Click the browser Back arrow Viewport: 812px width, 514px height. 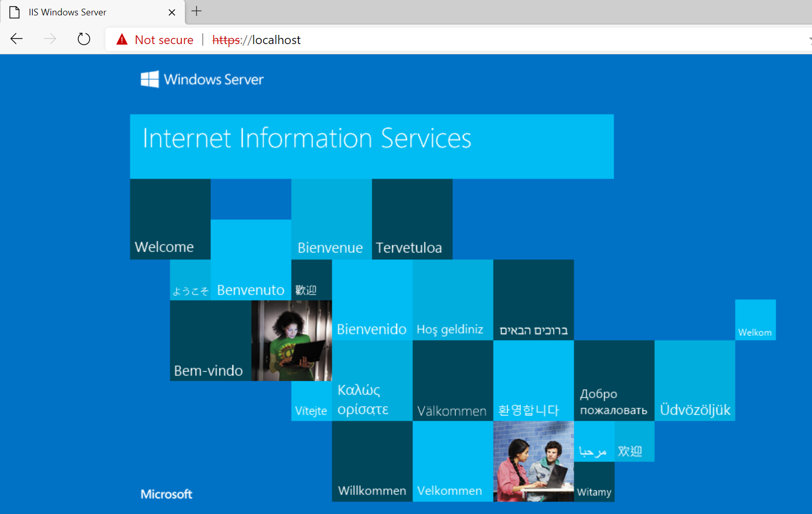[16, 39]
